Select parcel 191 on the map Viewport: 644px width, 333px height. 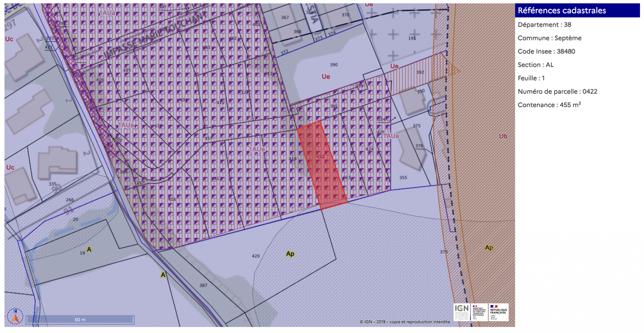[412, 38]
